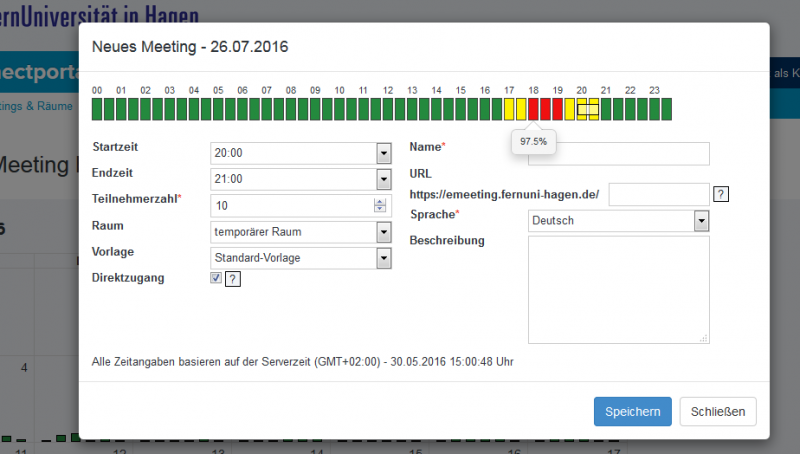Click the URL suffix input field
Image resolution: width=800 pixels, height=454 pixels.
pos(659,194)
